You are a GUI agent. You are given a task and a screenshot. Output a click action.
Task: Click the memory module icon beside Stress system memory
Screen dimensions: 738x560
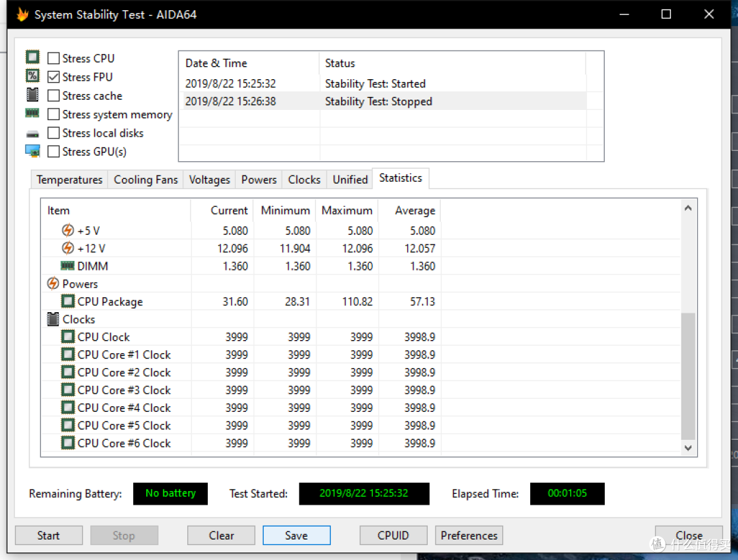click(33, 113)
